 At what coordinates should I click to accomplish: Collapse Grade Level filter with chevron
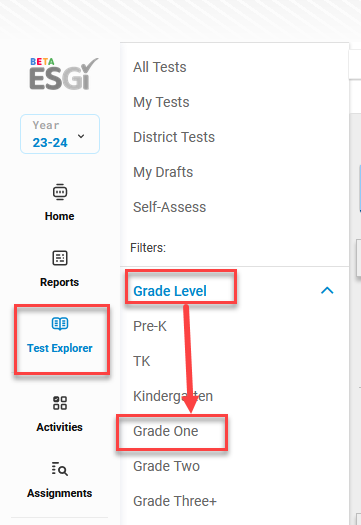[327, 290]
